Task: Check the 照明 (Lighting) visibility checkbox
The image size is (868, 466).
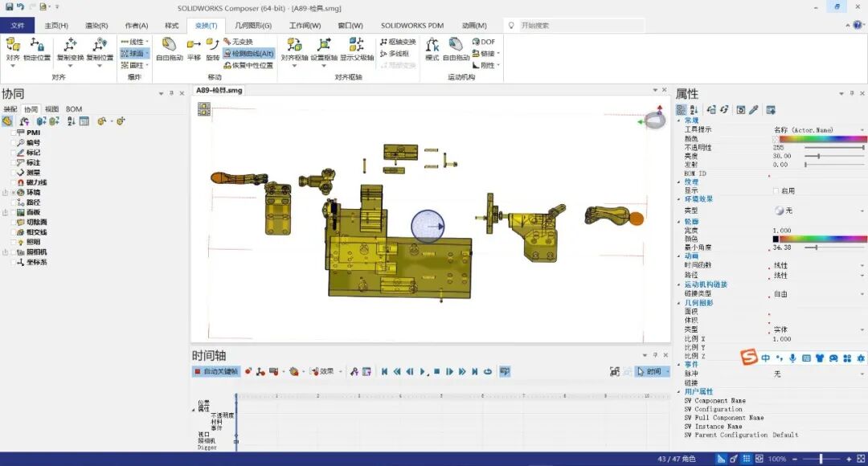Action: pos(12,241)
